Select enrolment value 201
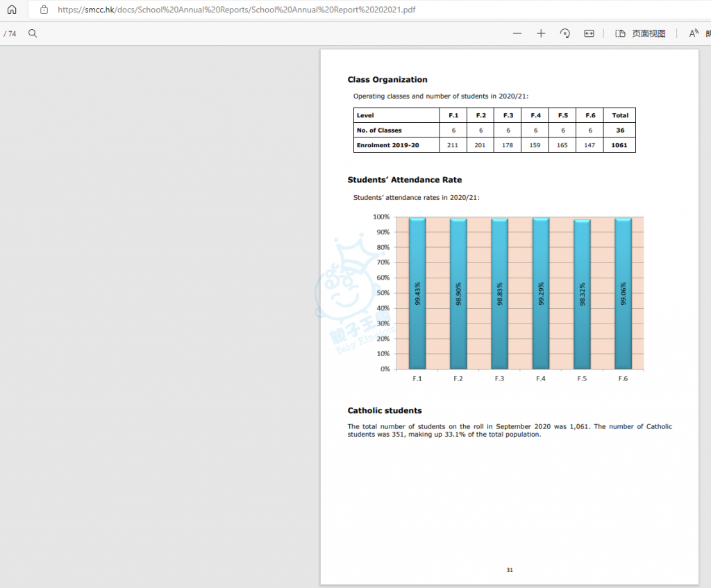Viewport: 711px width, 588px height. pos(480,146)
